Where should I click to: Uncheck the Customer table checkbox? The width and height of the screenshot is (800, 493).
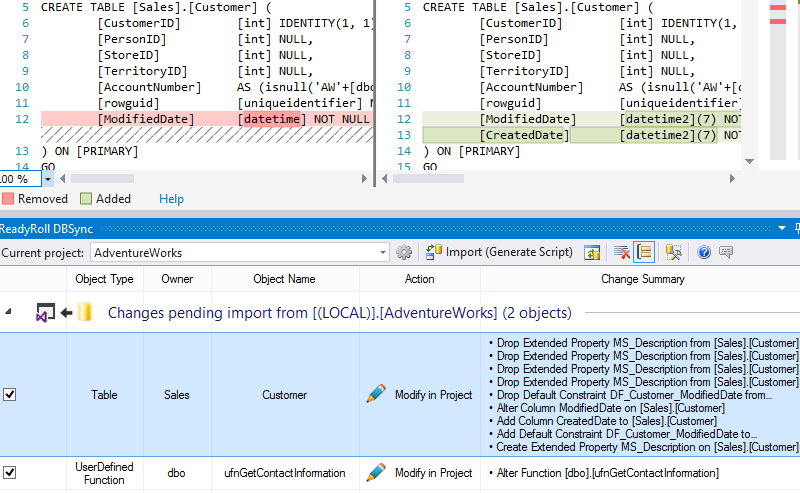coord(10,395)
